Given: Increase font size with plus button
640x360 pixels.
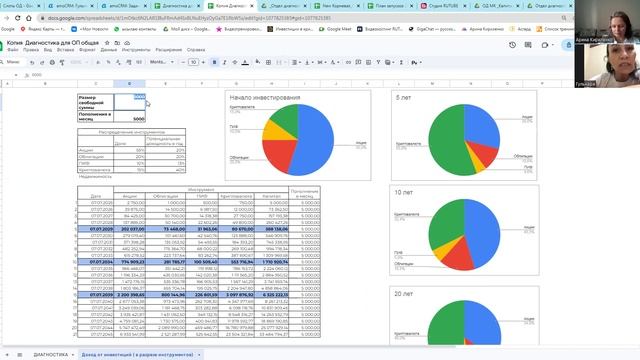Looking at the screenshot, I should 203,62.
